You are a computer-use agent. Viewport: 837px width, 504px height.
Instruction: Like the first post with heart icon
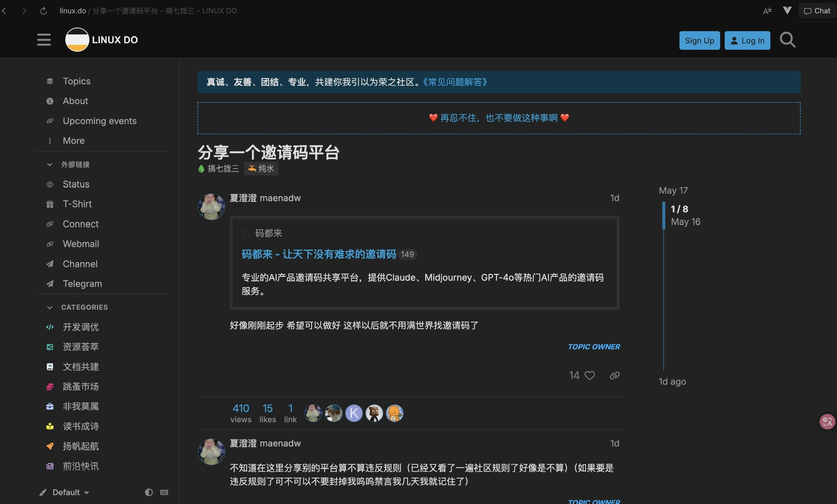tap(589, 375)
